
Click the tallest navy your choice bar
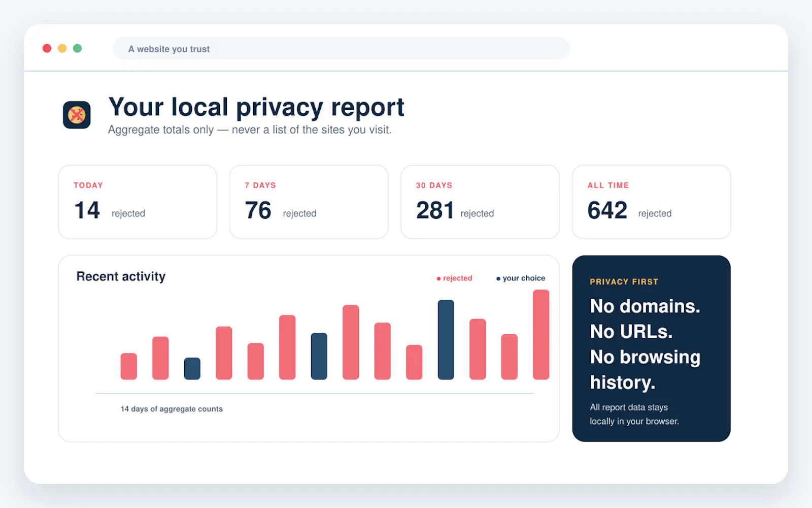pos(446,340)
